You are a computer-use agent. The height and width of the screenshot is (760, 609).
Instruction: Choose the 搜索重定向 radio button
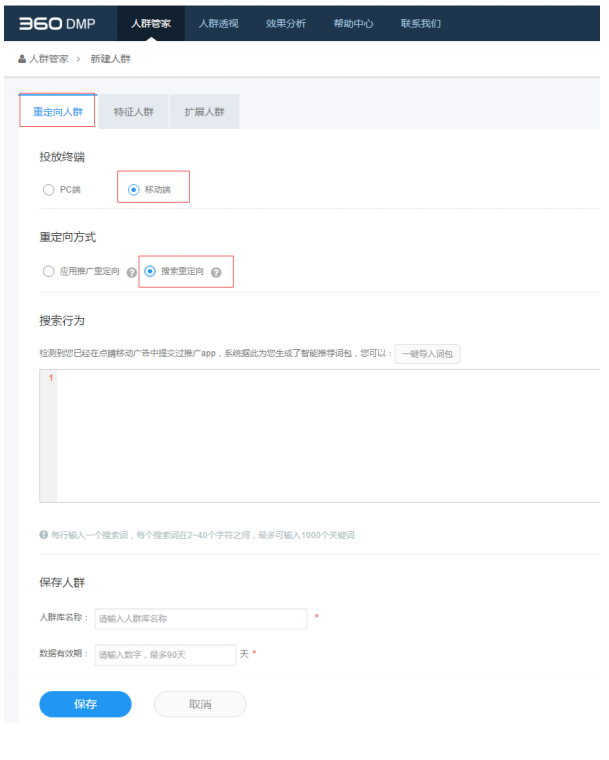click(150, 271)
